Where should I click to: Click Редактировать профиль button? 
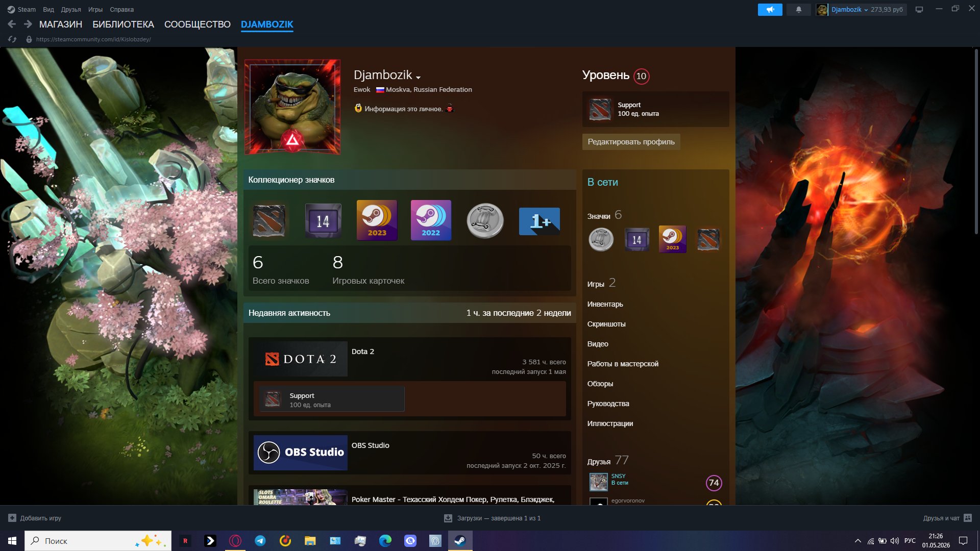631,142
